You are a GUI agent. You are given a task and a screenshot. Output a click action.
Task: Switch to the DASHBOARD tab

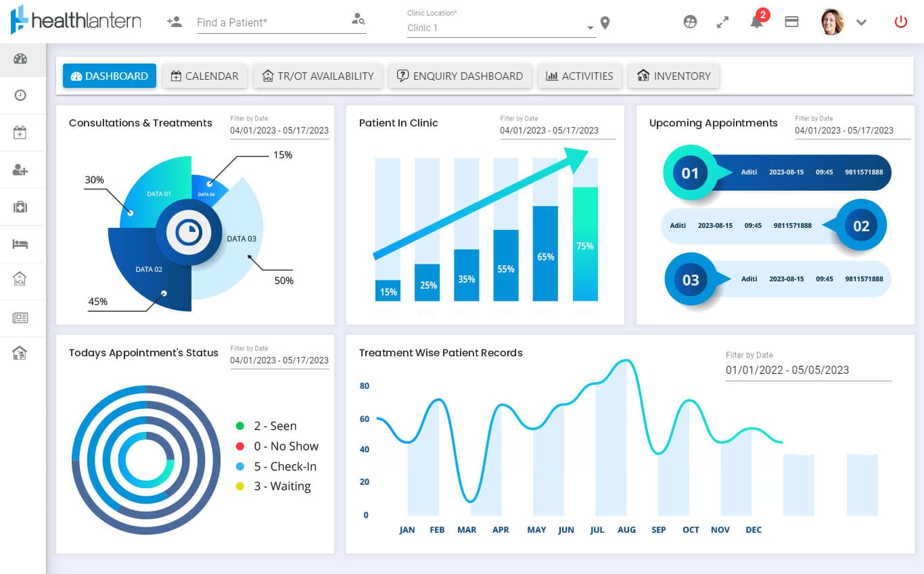pos(110,76)
